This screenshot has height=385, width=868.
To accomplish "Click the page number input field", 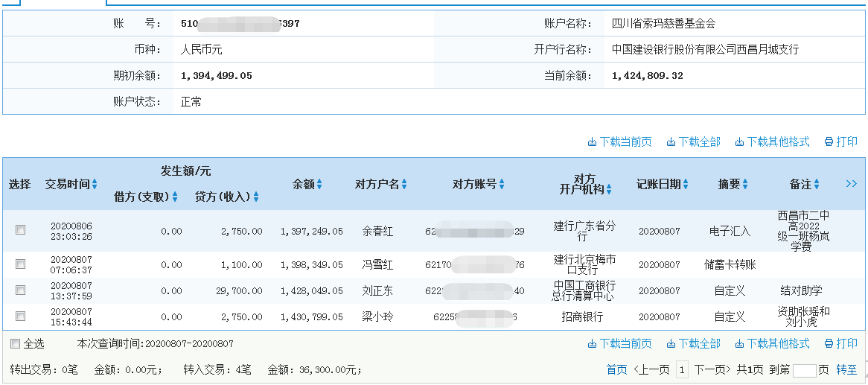I will click(x=804, y=370).
